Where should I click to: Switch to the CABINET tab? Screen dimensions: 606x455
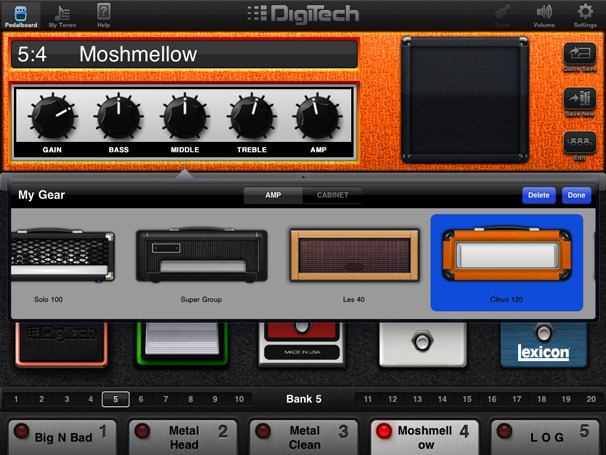(332, 195)
